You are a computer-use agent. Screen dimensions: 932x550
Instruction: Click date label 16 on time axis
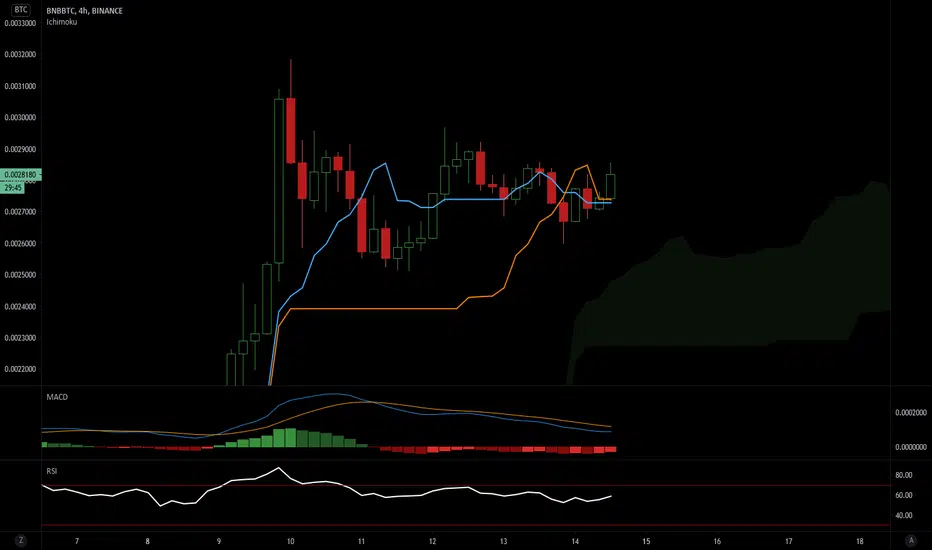(717, 541)
